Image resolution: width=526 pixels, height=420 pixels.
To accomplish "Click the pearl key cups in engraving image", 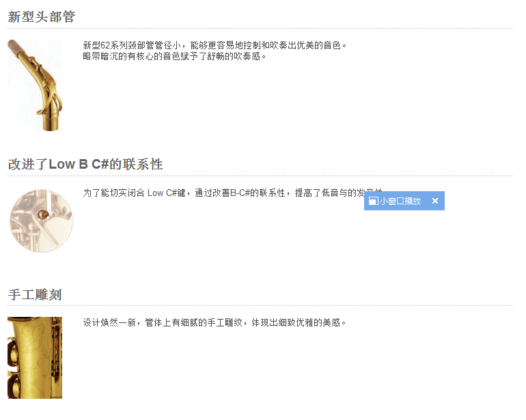I will (x=13, y=369).
